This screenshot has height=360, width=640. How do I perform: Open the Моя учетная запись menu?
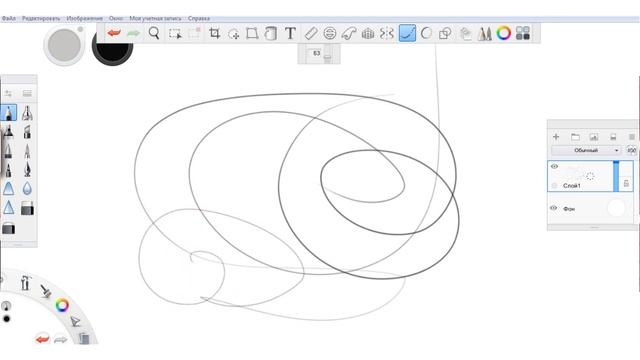click(x=155, y=18)
